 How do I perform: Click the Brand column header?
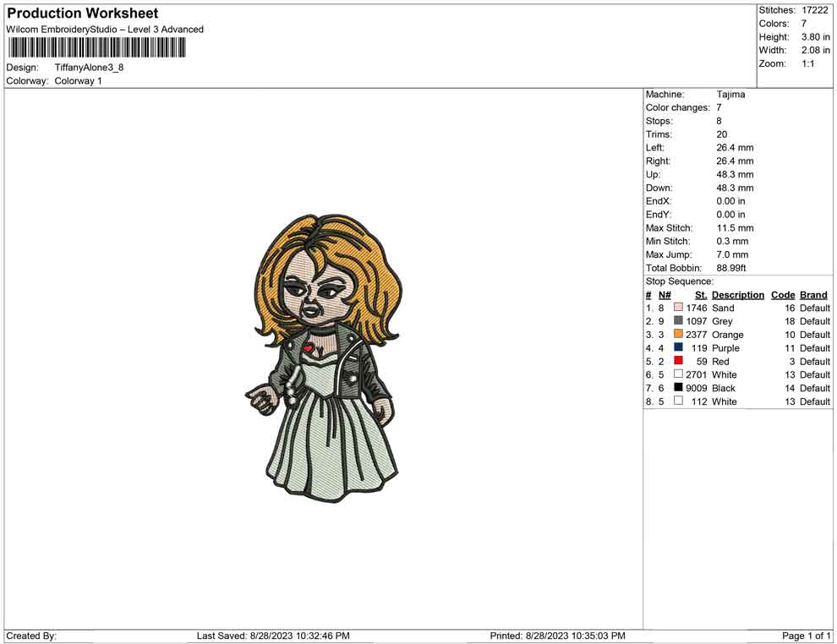[x=813, y=295]
